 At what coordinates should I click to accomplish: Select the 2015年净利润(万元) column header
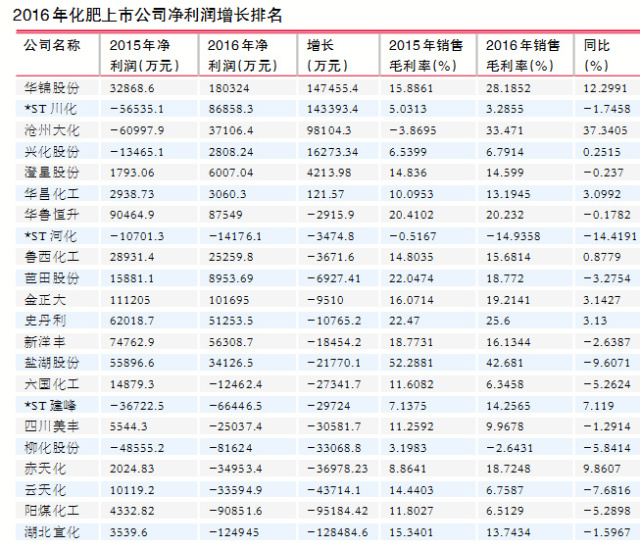click(144, 55)
